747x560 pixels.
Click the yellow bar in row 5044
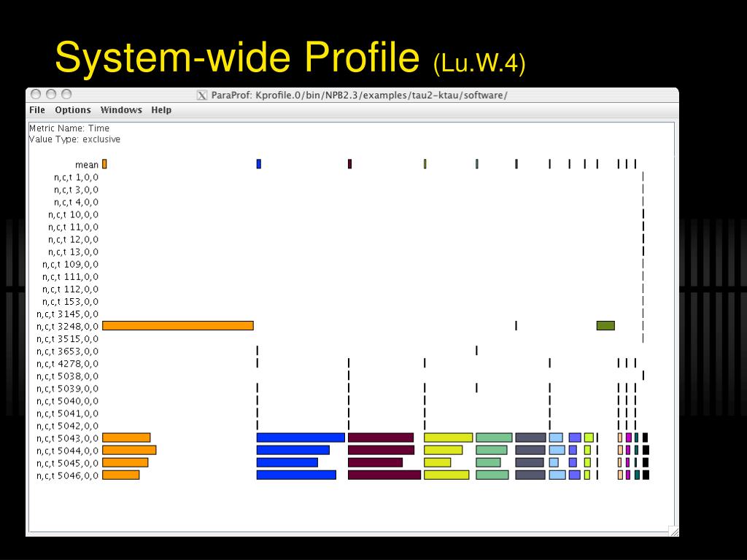443,450
